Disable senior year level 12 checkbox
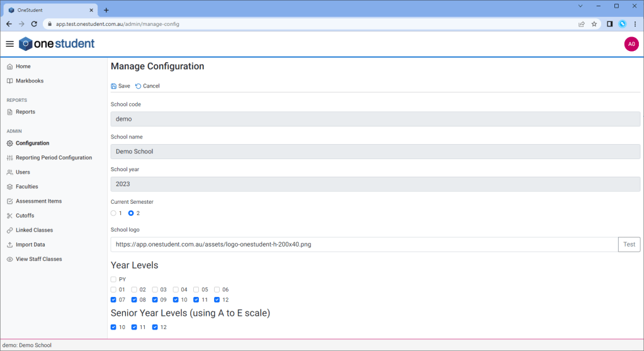This screenshot has height=351, width=644. point(155,327)
